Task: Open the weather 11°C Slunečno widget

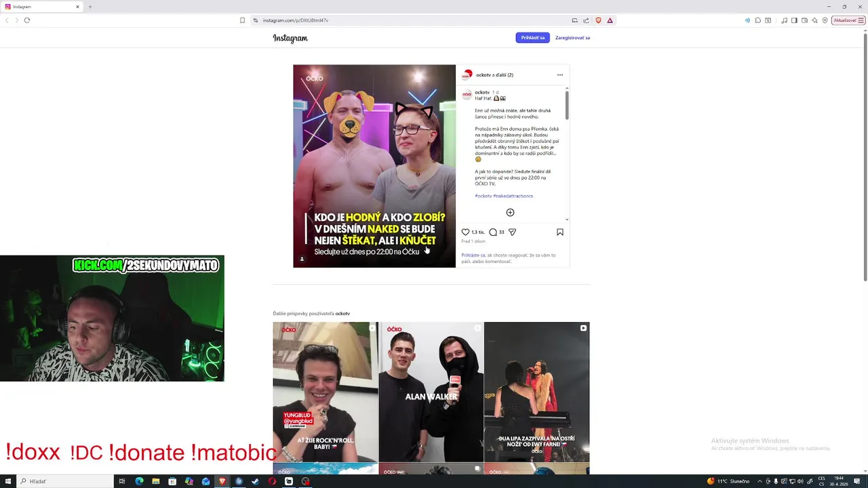Action: (729, 481)
